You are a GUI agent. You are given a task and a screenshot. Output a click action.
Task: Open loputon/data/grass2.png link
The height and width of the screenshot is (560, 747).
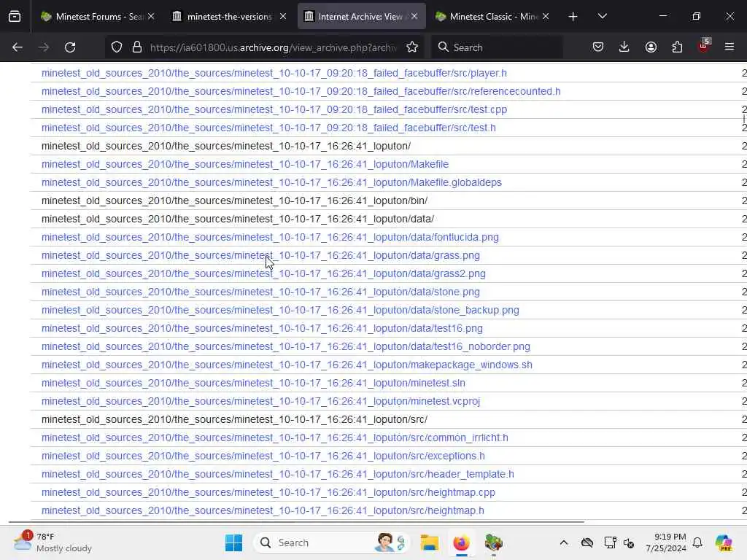click(263, 274)
